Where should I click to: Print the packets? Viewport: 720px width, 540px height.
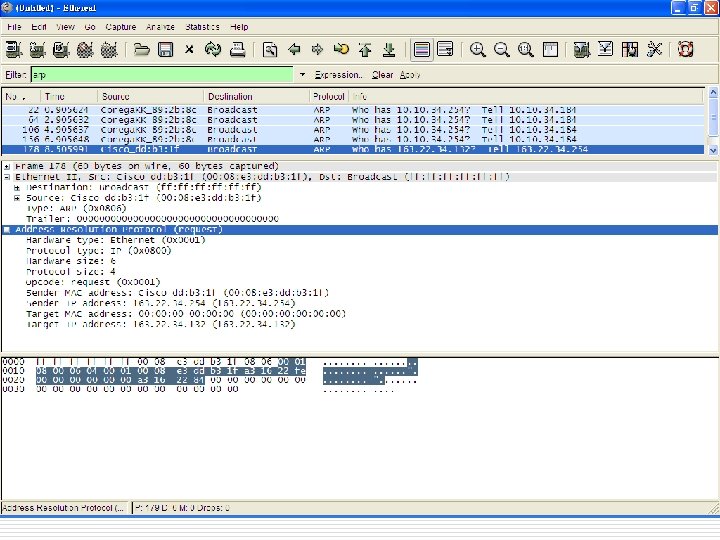click(x=237, y=49)
